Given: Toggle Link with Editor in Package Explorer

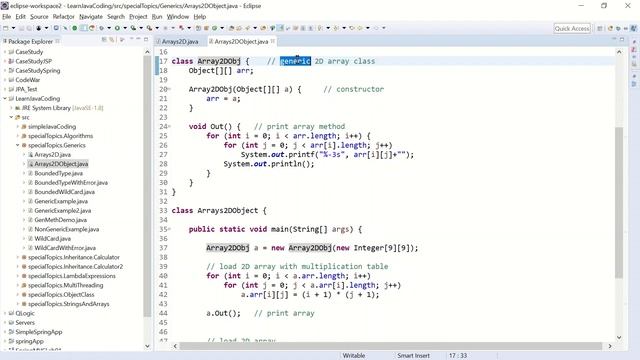Looking at the screenshot, I should coord(111,40).
